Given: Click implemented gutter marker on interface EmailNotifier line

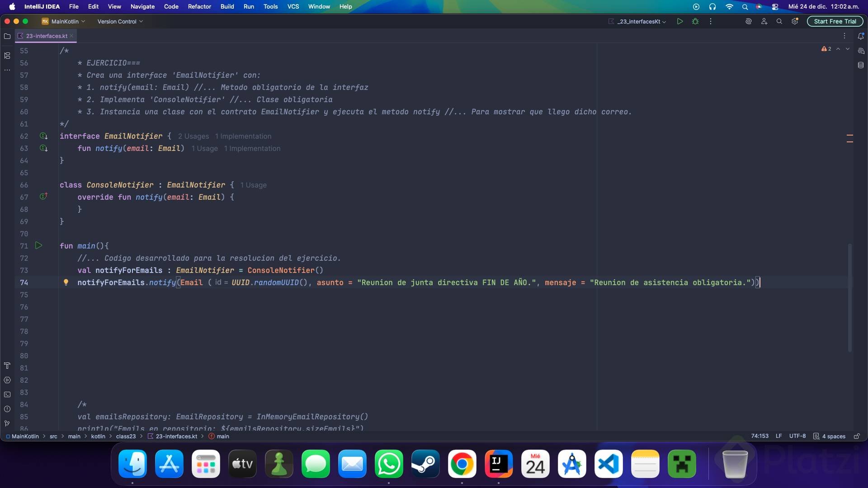Looking at the screenshot, I should (x=43, y=136).
